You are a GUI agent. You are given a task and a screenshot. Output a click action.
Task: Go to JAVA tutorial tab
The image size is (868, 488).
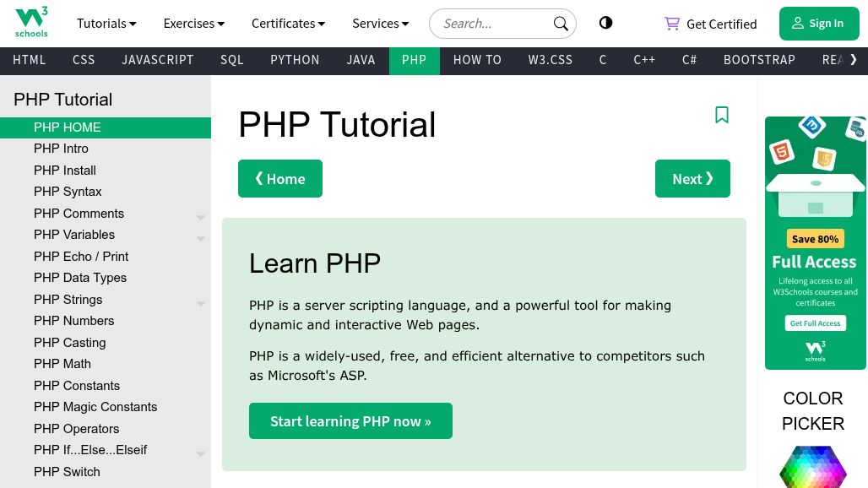pyautogui.click(x=361, y=60)
